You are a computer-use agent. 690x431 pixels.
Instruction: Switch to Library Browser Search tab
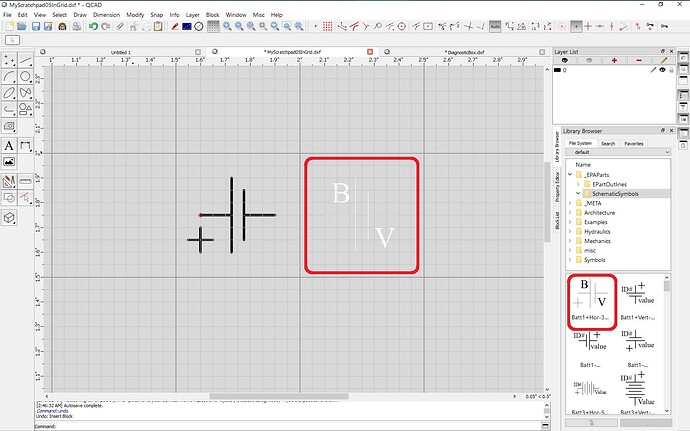(608, 144)
